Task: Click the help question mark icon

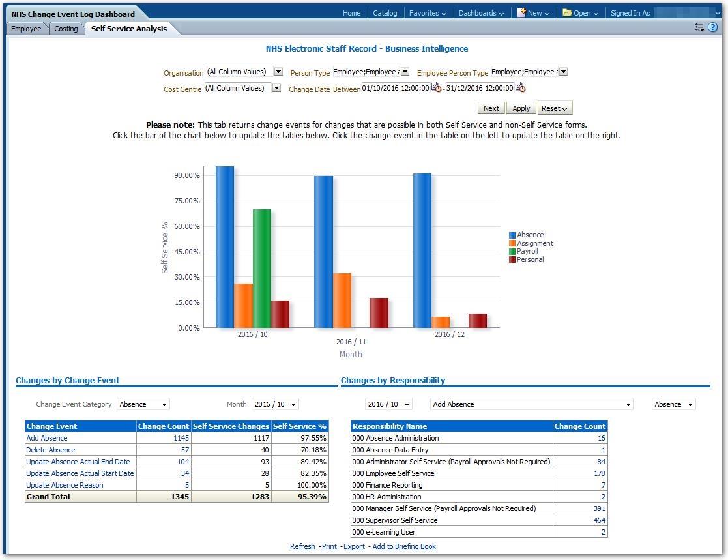Action: pyautogui.click(x=712, y=27)
